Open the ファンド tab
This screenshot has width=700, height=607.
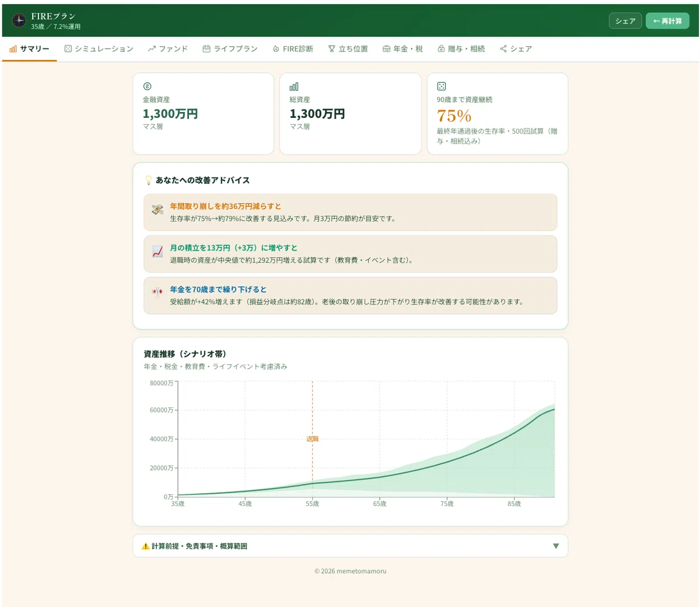[x=168, y=49]
